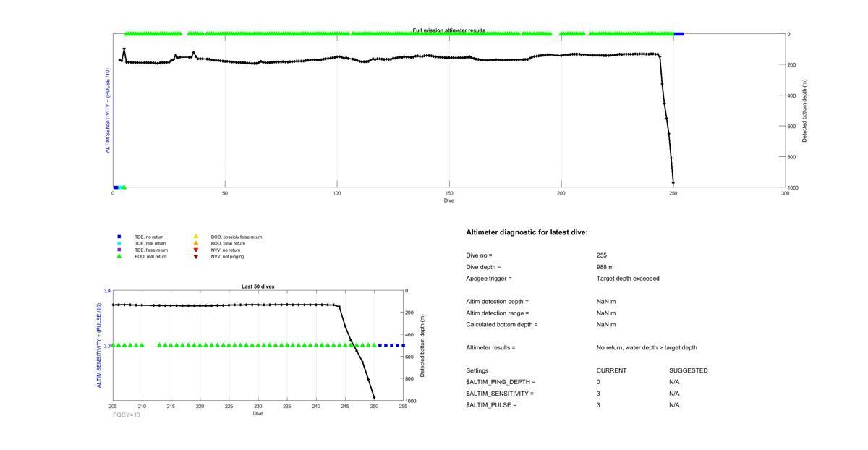Viewport: 868px width, 450px height.
Task: Click the 'BOD, possibly false return' legend label
Action: (x=237, y=237)
